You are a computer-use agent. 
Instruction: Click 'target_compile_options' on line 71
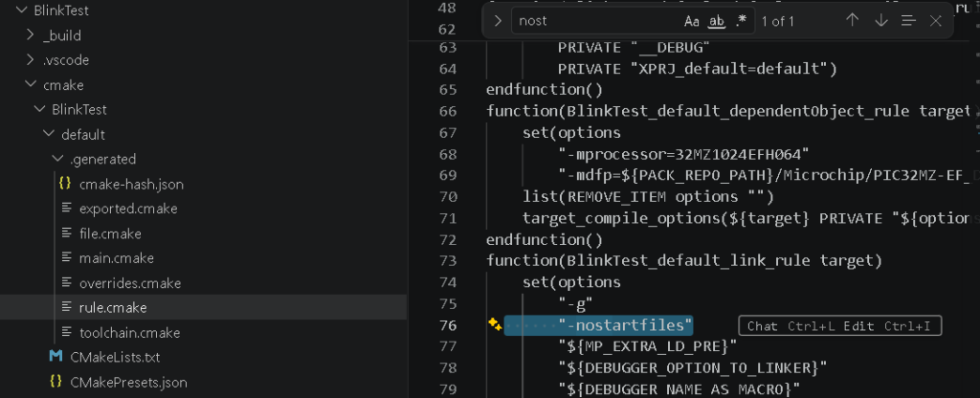tap(621, 218)
